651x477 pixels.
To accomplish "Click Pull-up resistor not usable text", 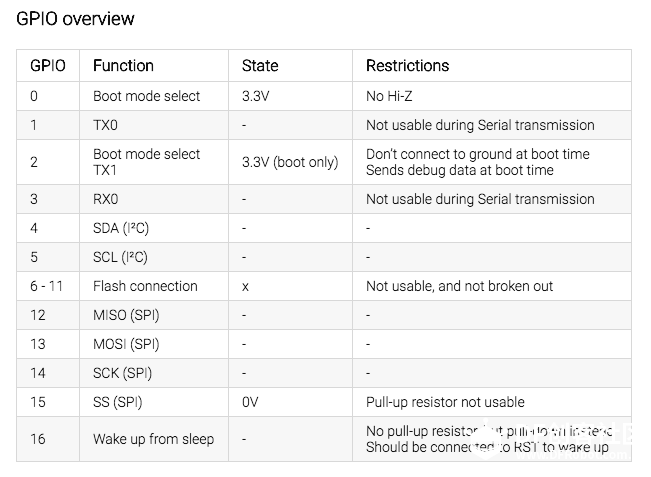I will point(445,402).
